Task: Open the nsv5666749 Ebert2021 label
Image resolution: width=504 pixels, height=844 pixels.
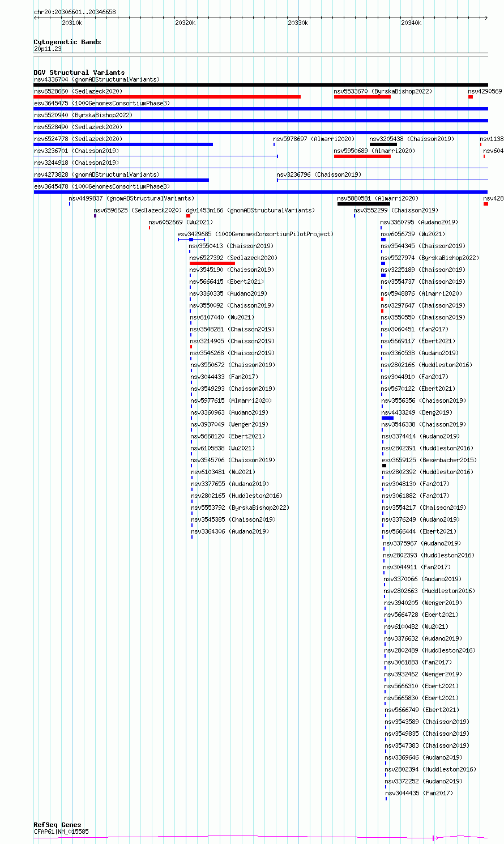Action: click(x=422, y=710)
